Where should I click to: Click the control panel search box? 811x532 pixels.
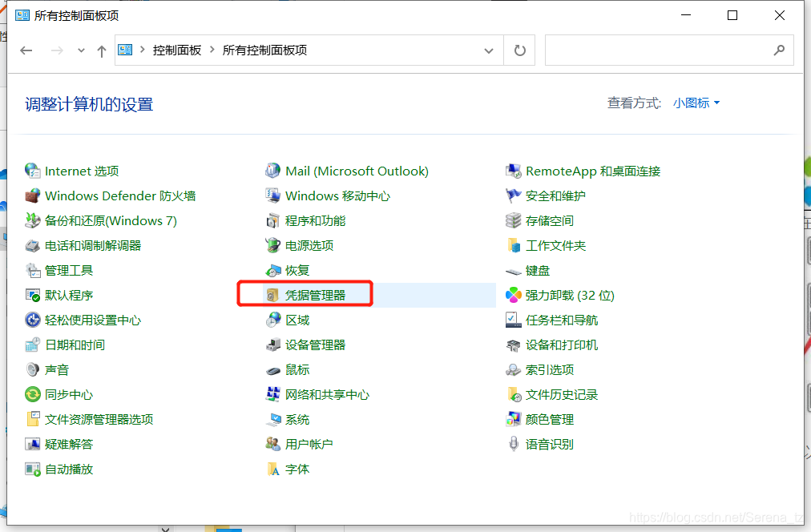point(669,50)
